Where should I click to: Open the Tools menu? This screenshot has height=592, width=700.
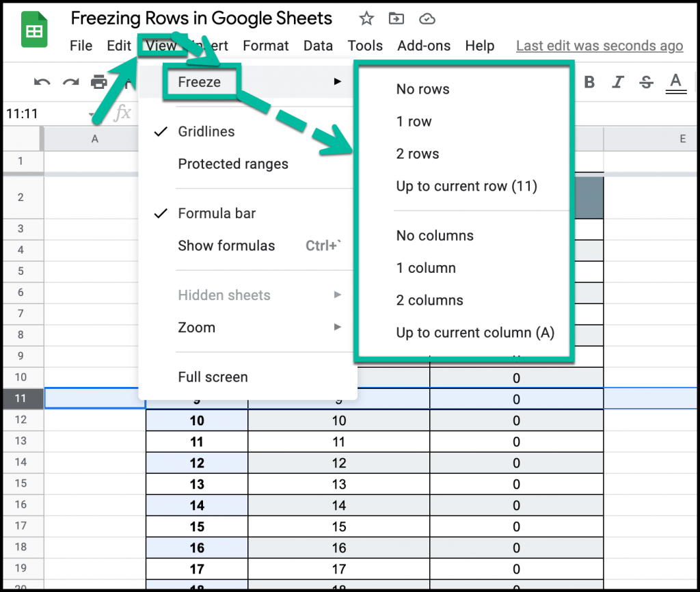[365, 46]
